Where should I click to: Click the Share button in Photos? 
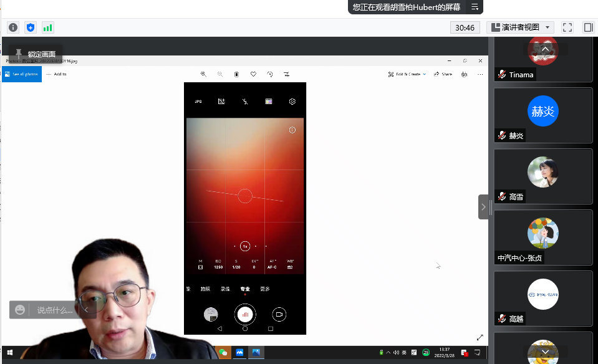(x=443, y=74)
